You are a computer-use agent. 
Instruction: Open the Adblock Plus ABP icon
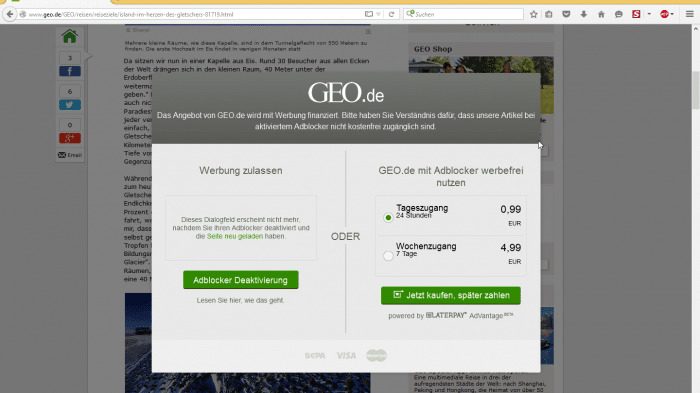point(665,14)
